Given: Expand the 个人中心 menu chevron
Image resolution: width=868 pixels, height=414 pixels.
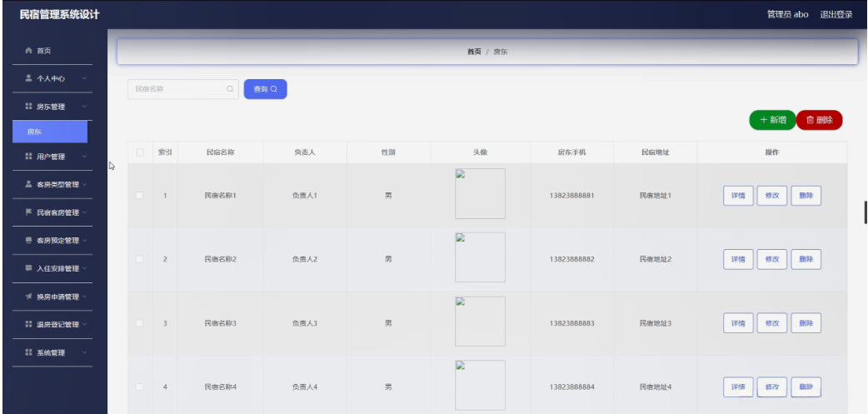Looking at the screenshot, I should coord(85,78).
